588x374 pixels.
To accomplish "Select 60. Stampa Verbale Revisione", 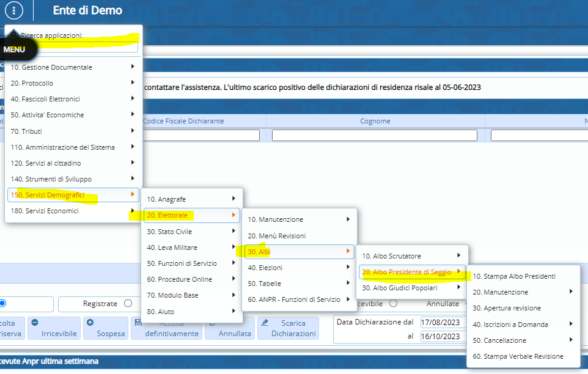I will pos(518,356).
